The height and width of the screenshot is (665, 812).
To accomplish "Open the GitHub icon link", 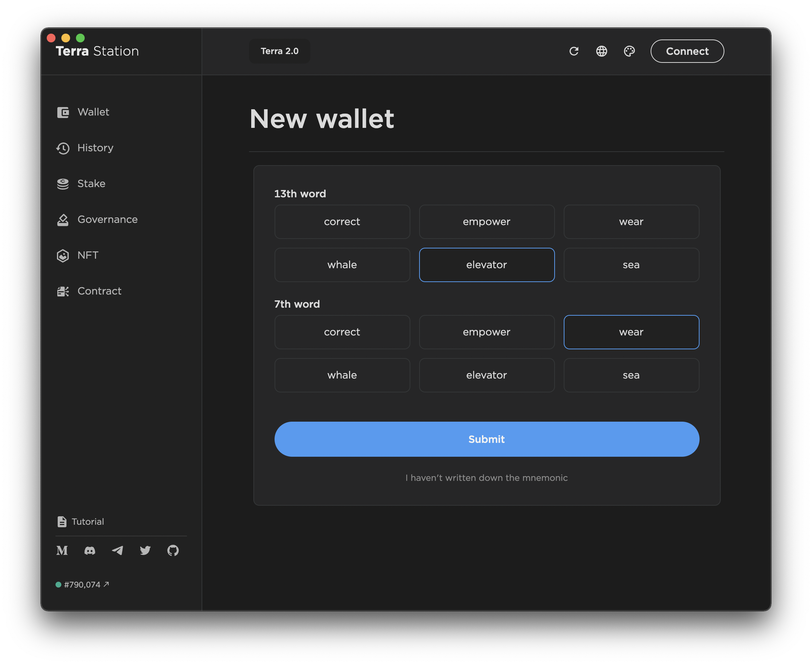I will (173, 551).
